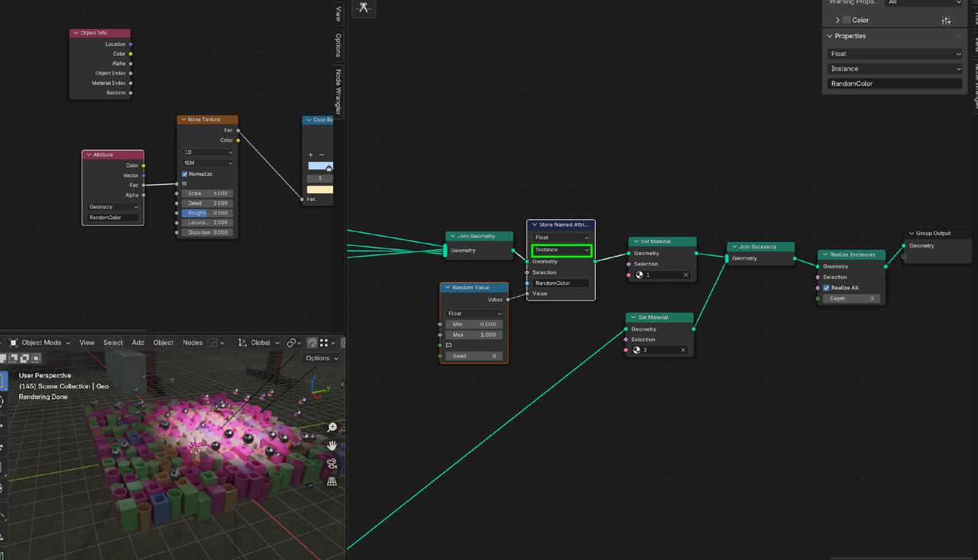The width and height of the screenshot is (978, 560).
Task: Click the RandomColor name field in Attribute node
Action: (114, 218)
